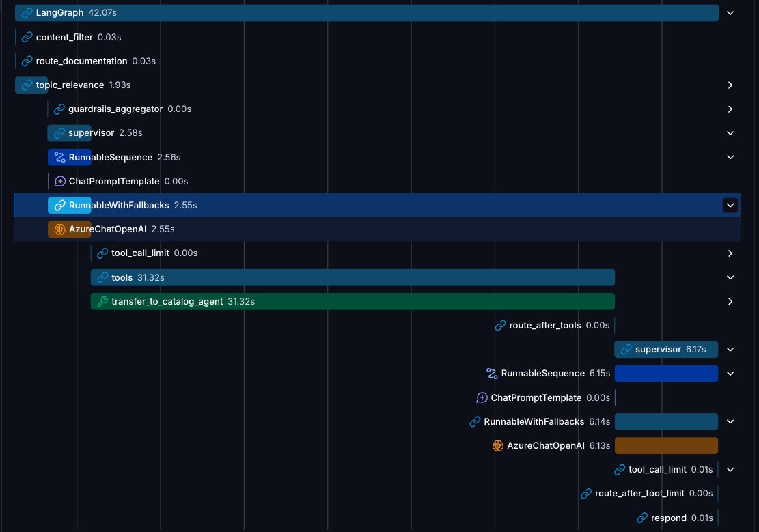Click the topic_relevance chain icon
The width and height of the screenshot is (759, 532).
[27, 85]
